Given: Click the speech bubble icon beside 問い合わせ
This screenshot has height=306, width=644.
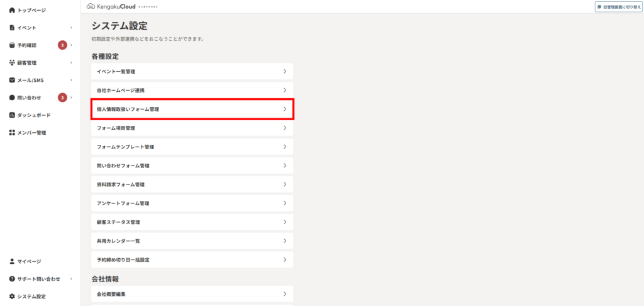Looking at the screenshot, I should 12,98.
